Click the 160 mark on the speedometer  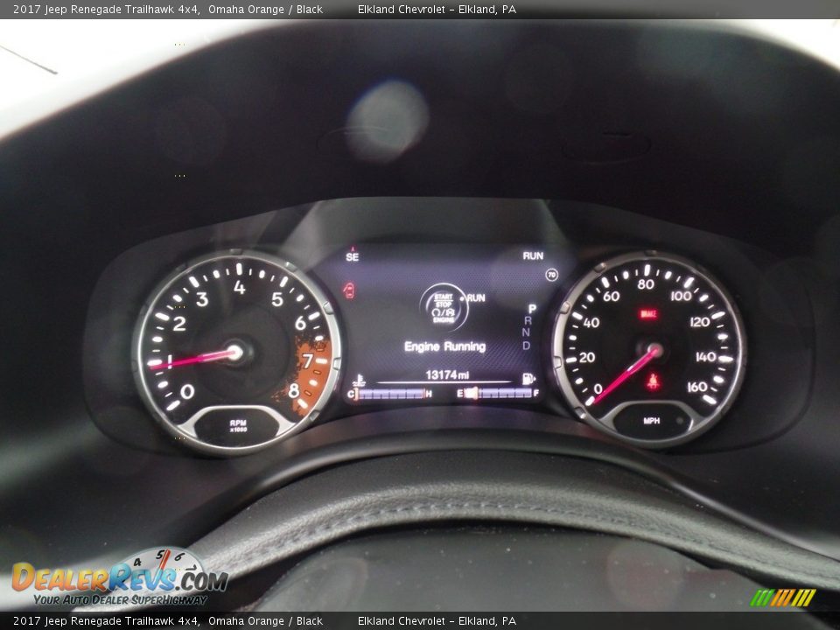pyautogui.click(x=697, y=387)
